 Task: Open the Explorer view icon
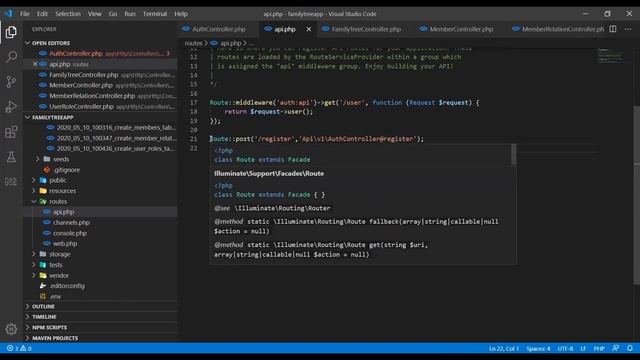pos(11,32)
